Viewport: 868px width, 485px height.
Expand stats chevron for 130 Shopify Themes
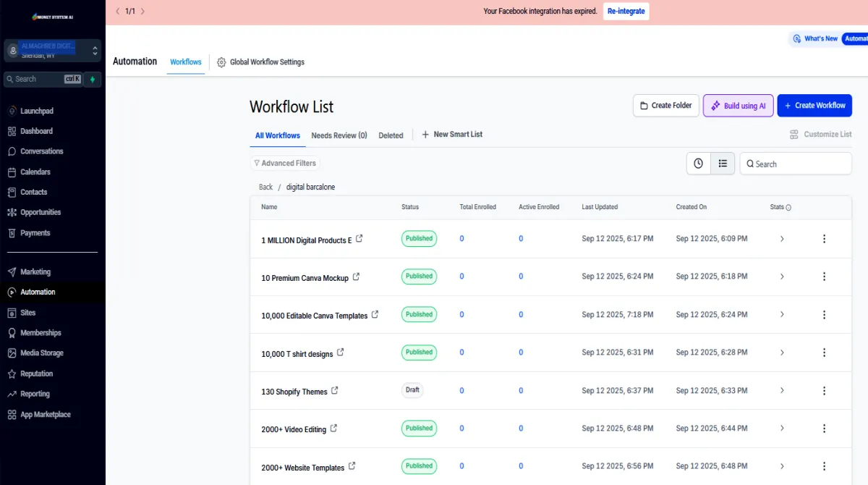point(782,390)
